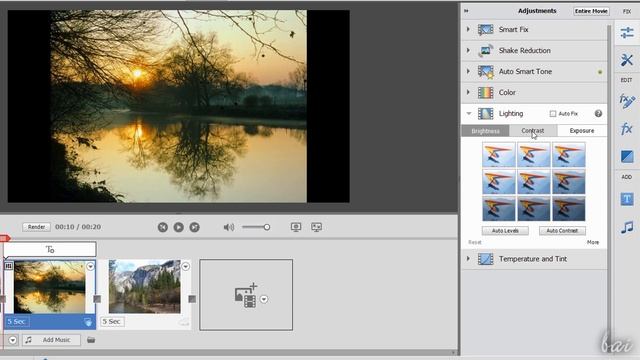640x360 pixels.
Task: Select the mountain clip thumbnail
Action: [144, 287]
